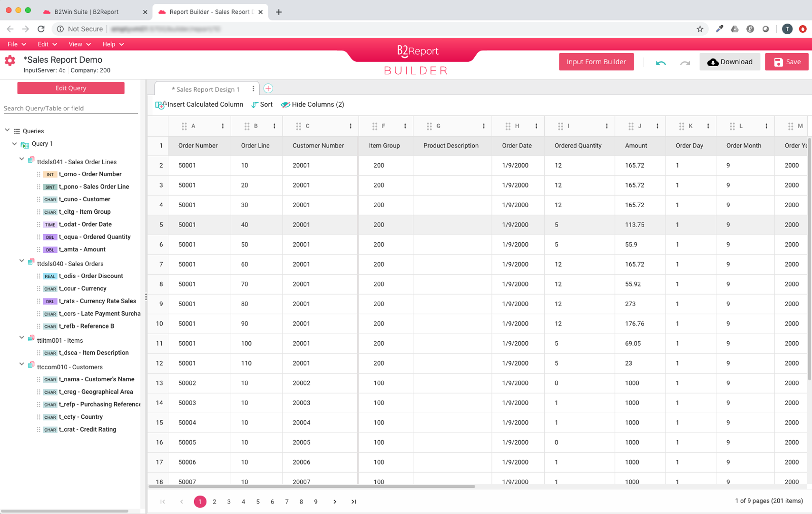Click the grid horizontal scrollbar
The image size is (812, 514).
pos(312,486)
